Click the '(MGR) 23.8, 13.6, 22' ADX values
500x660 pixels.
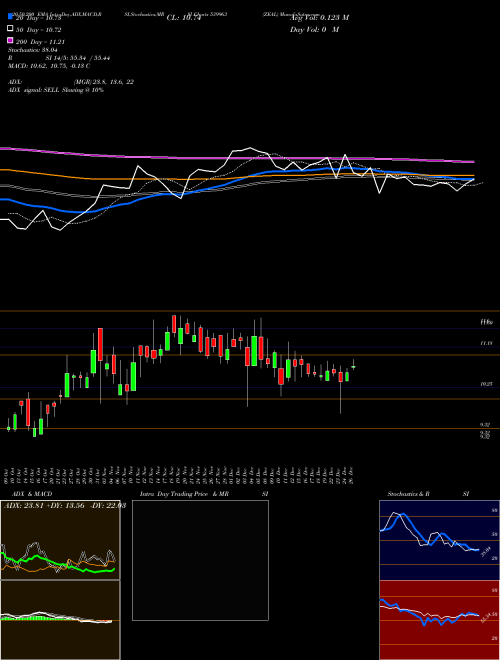click(104, 82)
